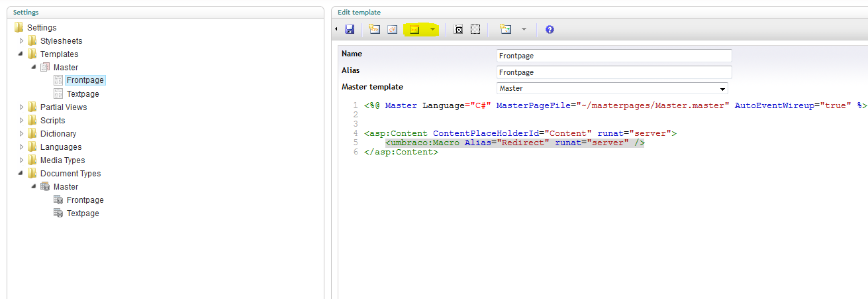Click the highlighted Insert Macro icon
Viewport: 868px width, 299px height.
click(x=414, y=29)
